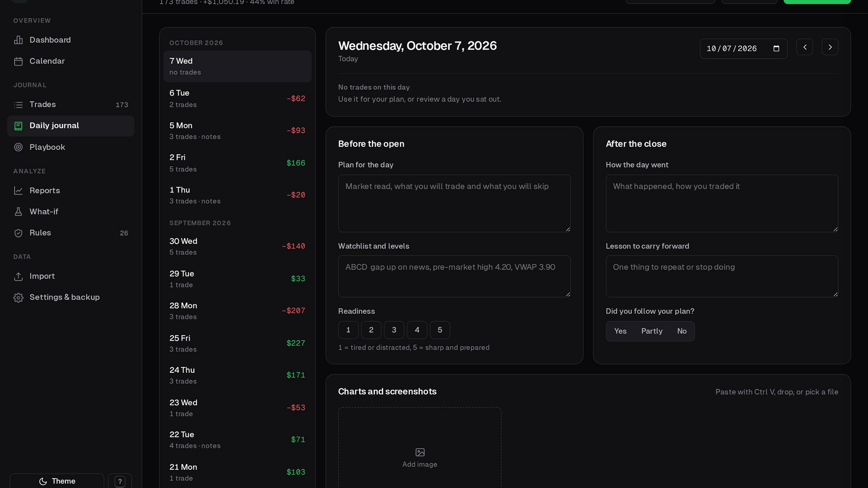Click the Theme button
Viewport: 868px width, 488px height.
57,481
